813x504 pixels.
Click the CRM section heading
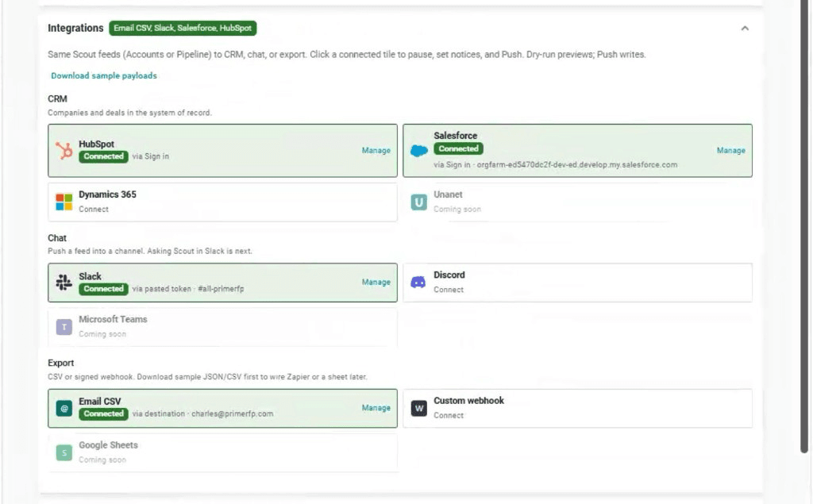pos(57,98)
